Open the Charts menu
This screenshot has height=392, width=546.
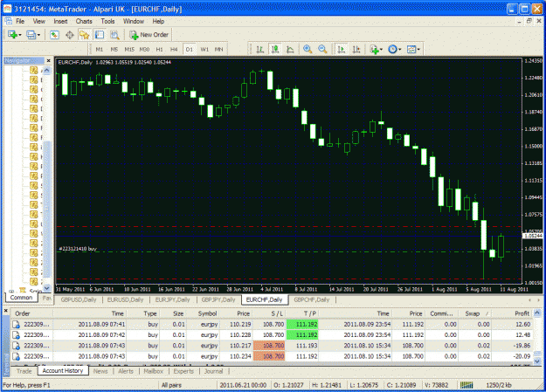84,21
